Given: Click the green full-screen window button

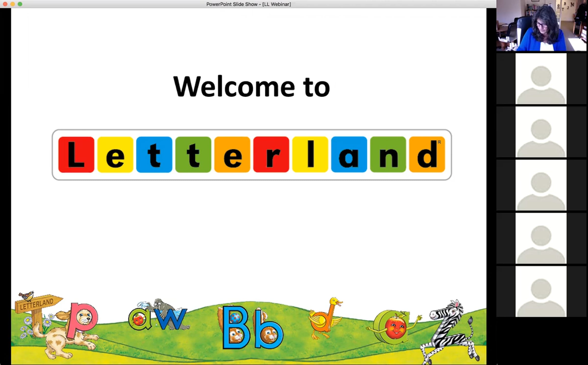Looking at the screenshot, I should (20, 4).
